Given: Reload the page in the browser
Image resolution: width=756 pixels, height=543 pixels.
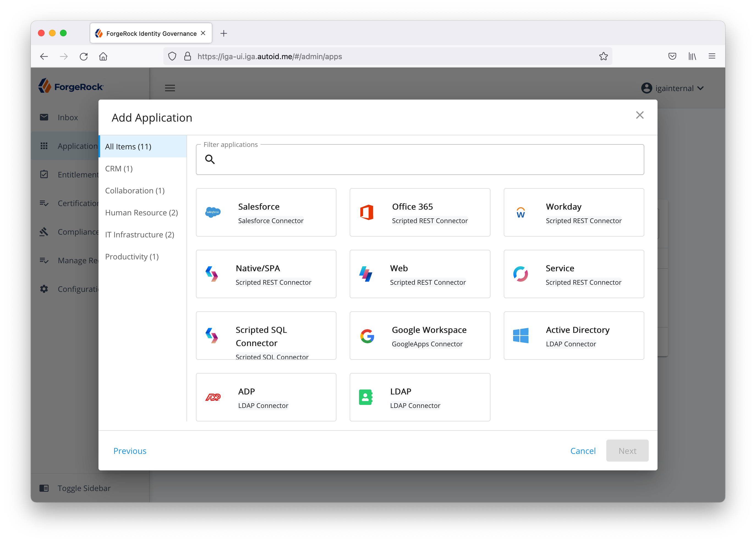Looking at the screenshot, I should coord(84,56).
